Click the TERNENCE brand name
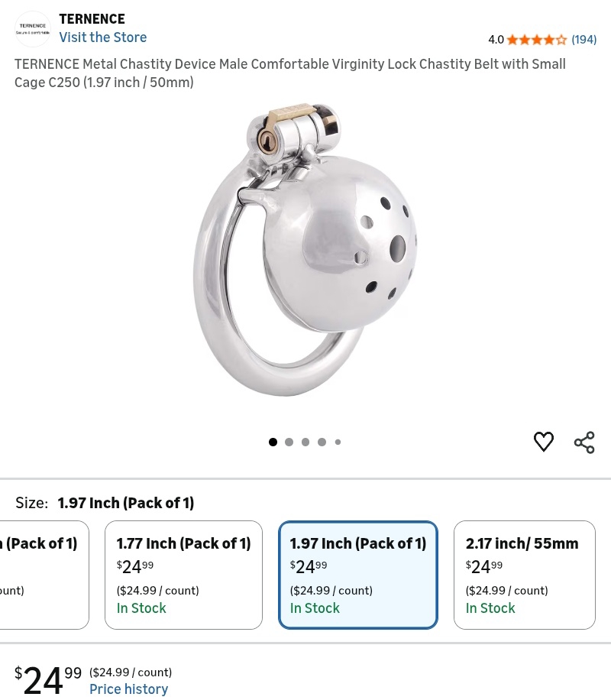 tap(92, 19)
